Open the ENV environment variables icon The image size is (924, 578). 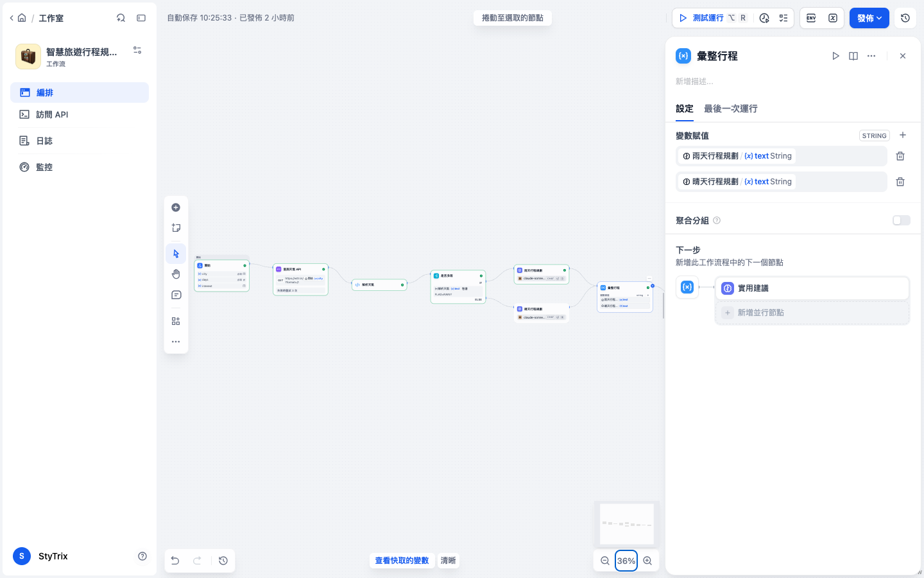tap(811, 18)
